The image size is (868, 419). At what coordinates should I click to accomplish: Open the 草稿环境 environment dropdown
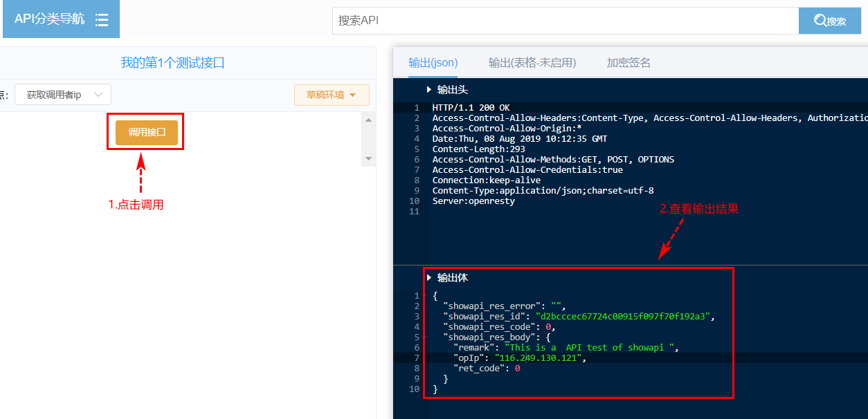pos(332,95)
